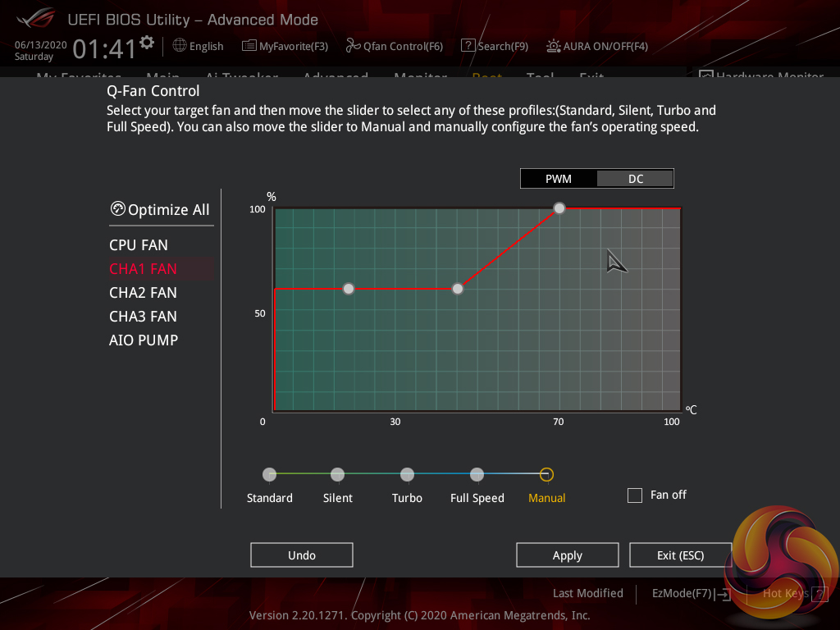This screenshot has width=840, height=630.
Task: Select the Turbo fan profile
Action: click(407, 474)
